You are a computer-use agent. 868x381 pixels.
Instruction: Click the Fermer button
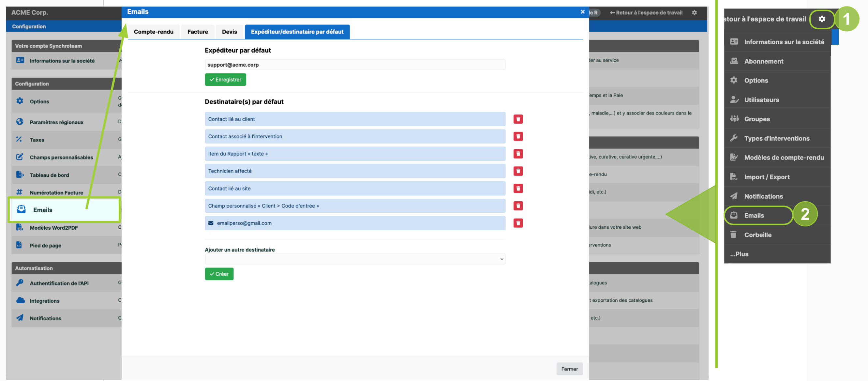(569, 369)
